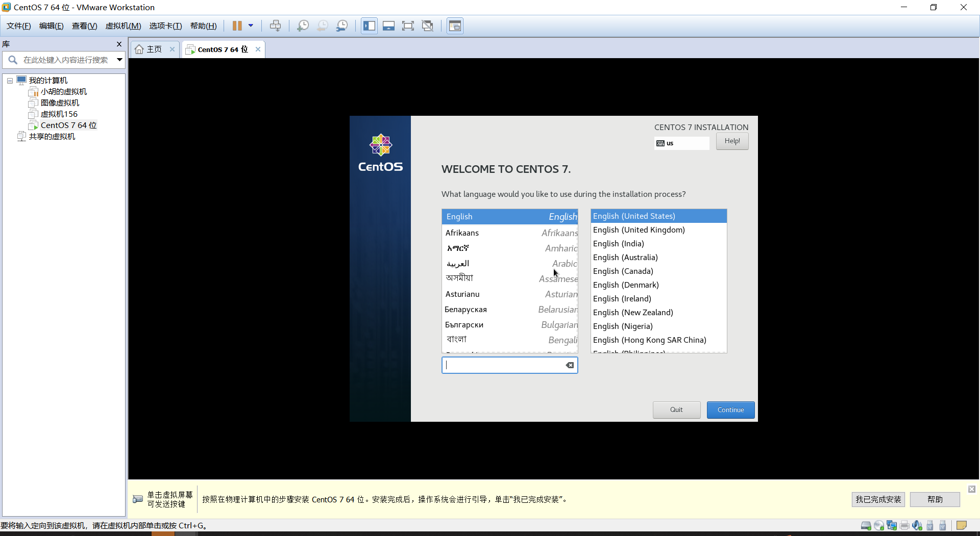This screenshot has height=536, width=980.
Task: Click the network adapter status icon
Action: click(892, 526)
